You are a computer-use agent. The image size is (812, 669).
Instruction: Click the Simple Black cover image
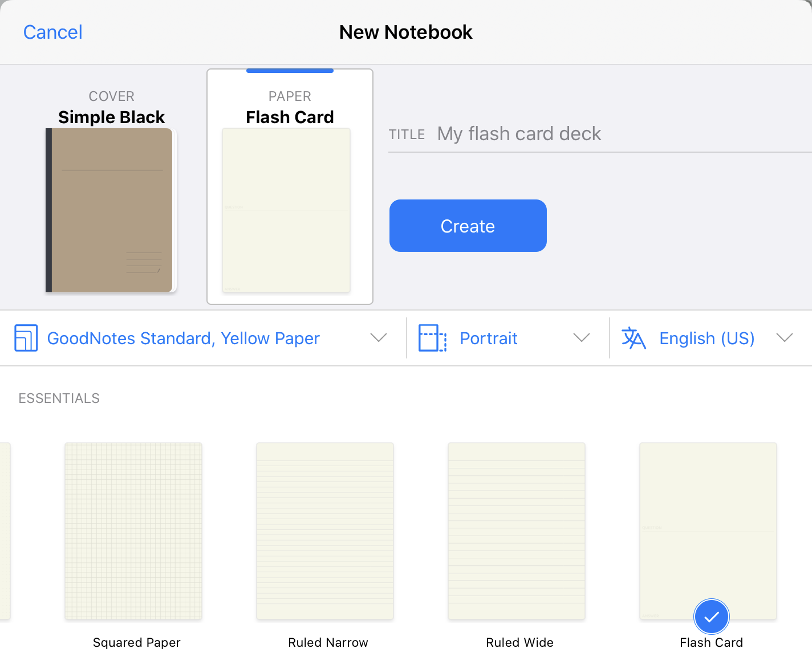coord(111,210)
